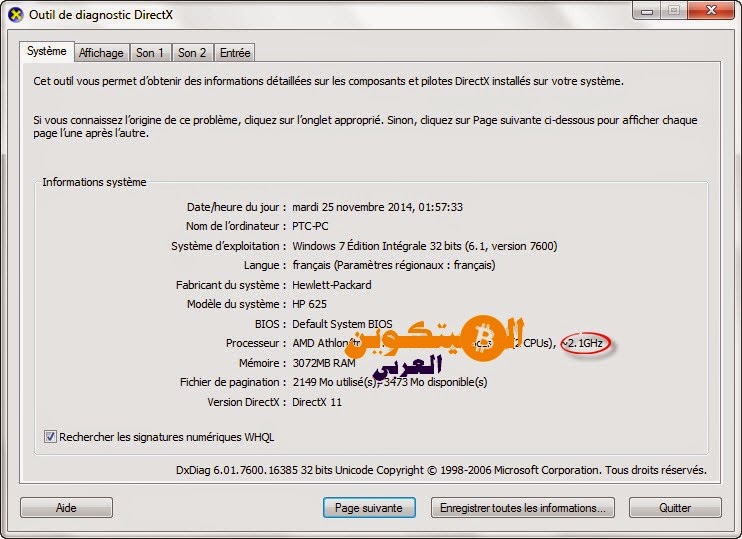742x539 pixels.
Task: Switch to the Système tab
Action: click(46, 51)
